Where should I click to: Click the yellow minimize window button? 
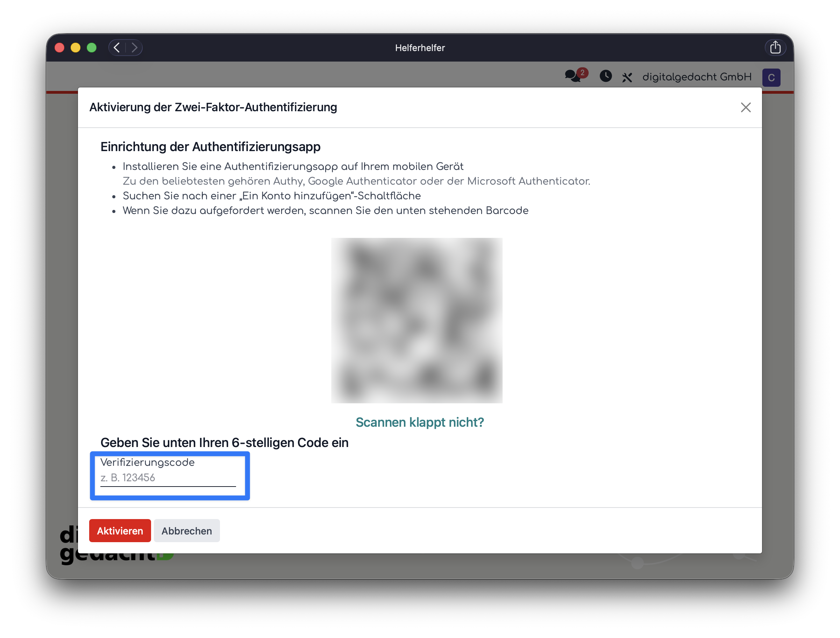pos(76,48)
